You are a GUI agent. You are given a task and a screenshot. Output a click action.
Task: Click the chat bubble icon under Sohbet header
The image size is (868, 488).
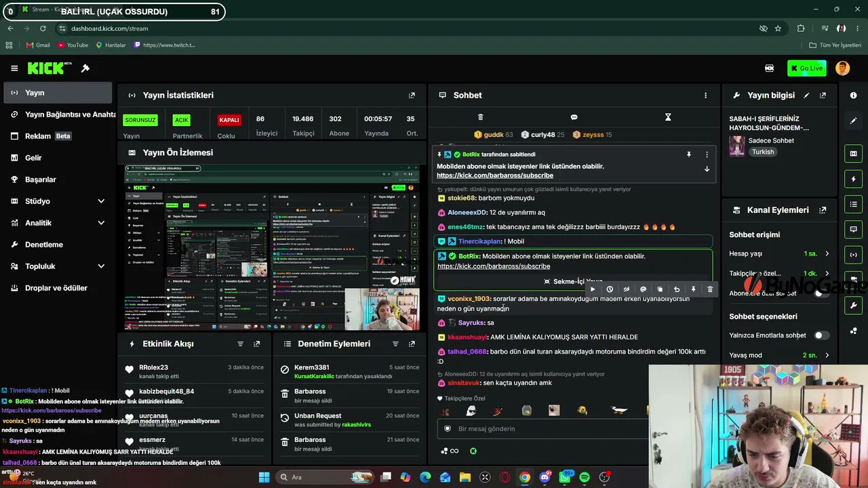point(574,117)
